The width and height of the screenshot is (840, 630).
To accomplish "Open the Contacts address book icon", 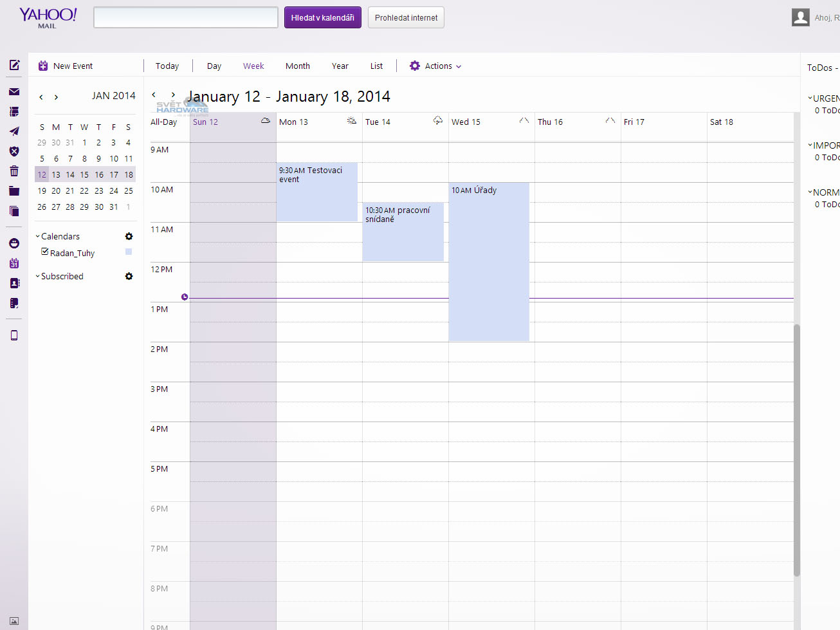I will coord(14,283).
